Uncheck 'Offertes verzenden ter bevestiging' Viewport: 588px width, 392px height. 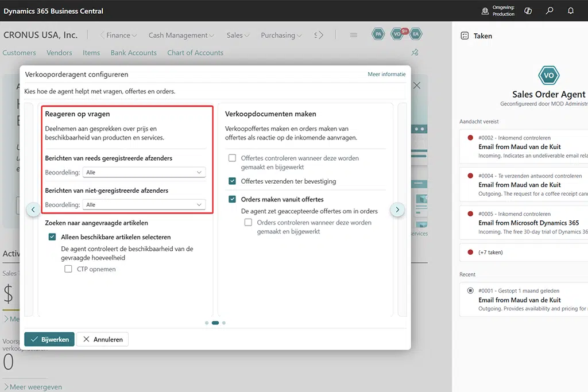[x=233, y=181]
